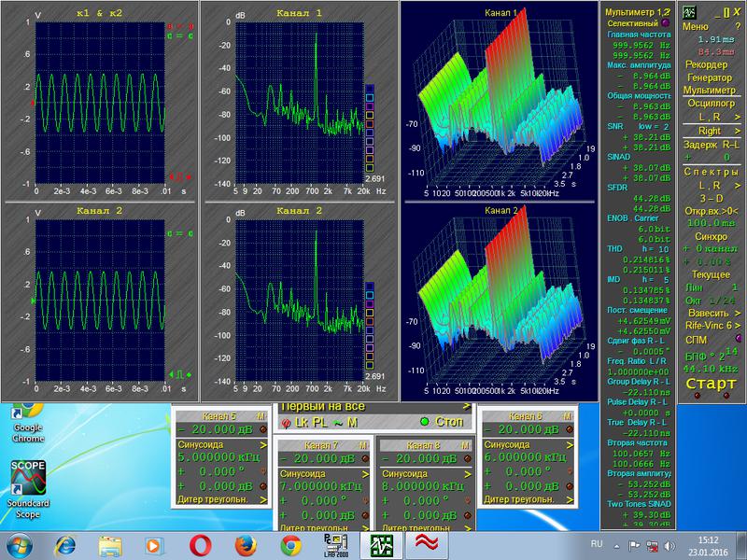This screenshot has width=747, height=560.
Task: Expand Канал 7 Синусоида waveform selector
Action: point(365,474)
